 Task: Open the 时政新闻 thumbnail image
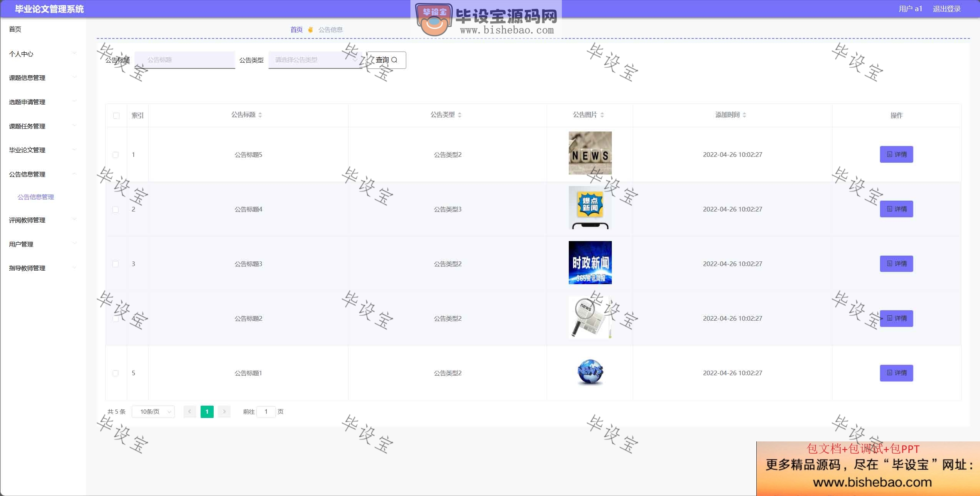tap(590, 263)
